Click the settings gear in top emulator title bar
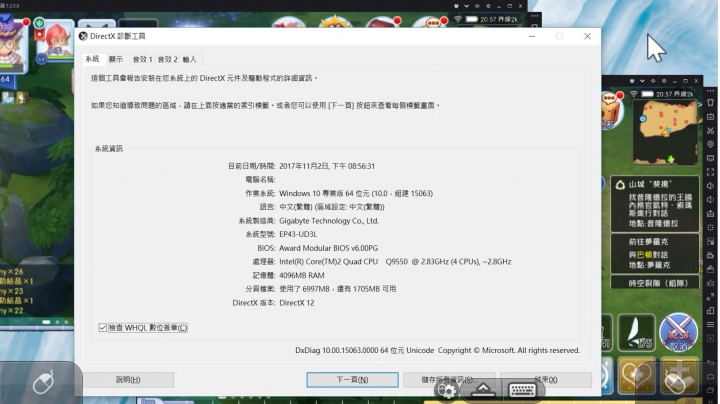720x404 pixels. [x=488, y=6]
